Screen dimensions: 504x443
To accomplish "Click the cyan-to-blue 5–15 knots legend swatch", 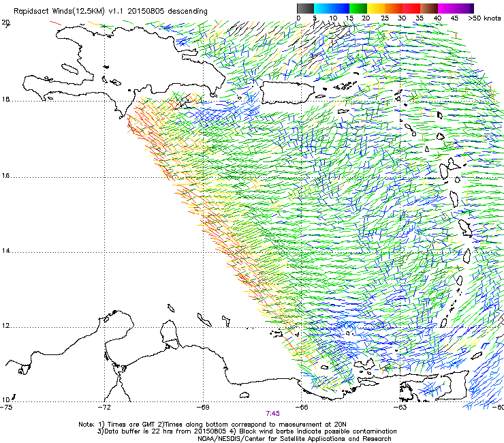I will tap(332, 8).
